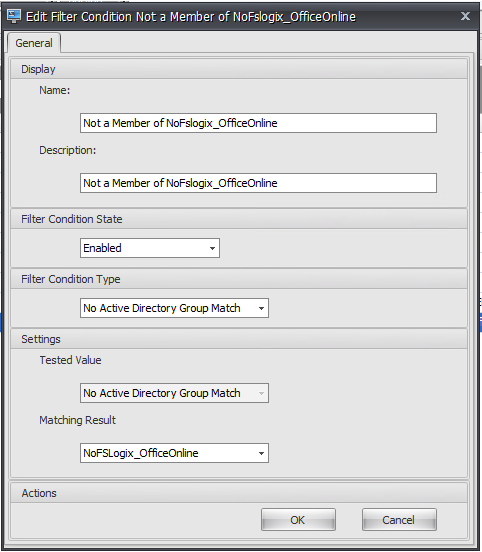The image size is (482, 552).
Task: Click the Description input field
Action: (x=258, y=183)
